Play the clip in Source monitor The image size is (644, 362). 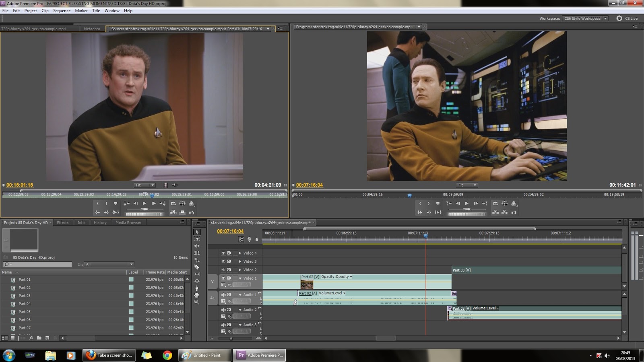point(144,204)
